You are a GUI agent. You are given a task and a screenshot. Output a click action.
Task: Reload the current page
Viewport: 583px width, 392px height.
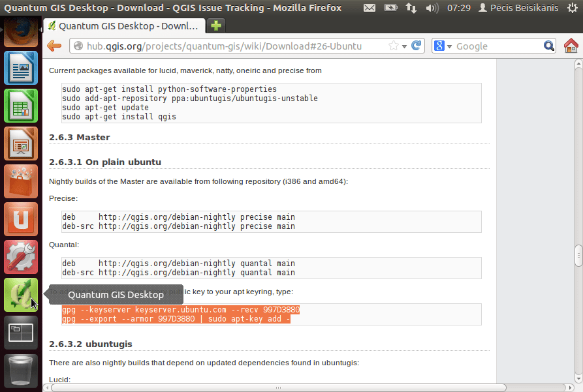416,46
